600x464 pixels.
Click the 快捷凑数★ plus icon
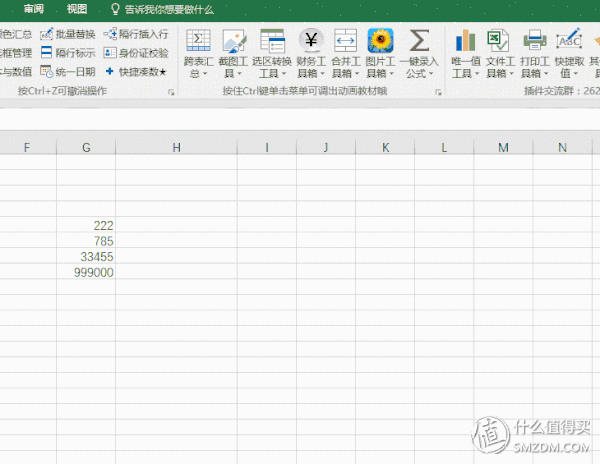[110, 71]
